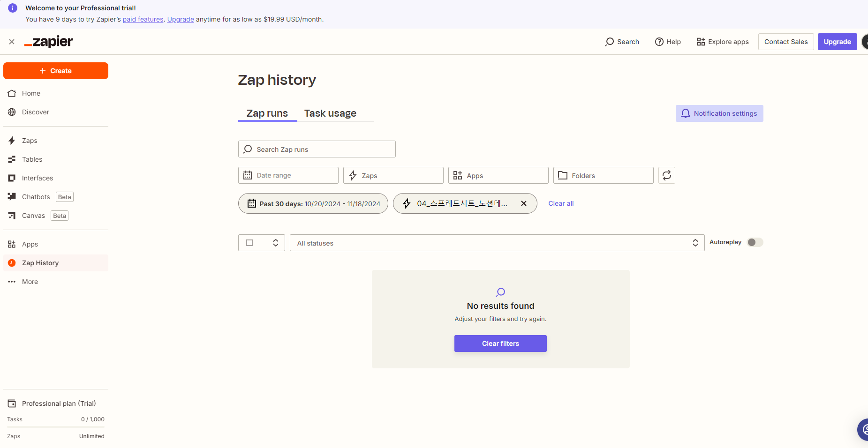The height and width of the screenshot is (448, 868).
Task: Switch to the Zap runs tab
Action: [x=267, y=113]
